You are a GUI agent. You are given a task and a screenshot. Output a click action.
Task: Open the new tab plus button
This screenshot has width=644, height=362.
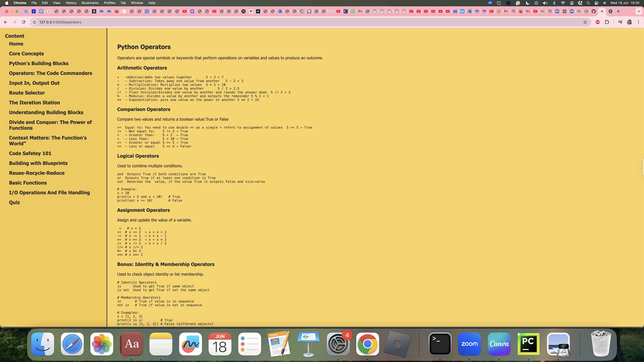(618, 11)
